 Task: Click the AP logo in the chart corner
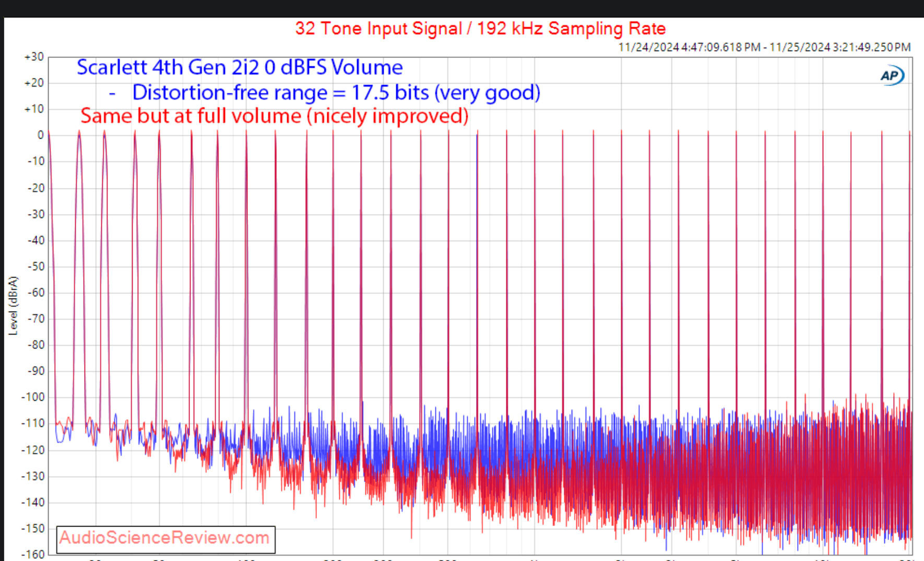(892, 76)
